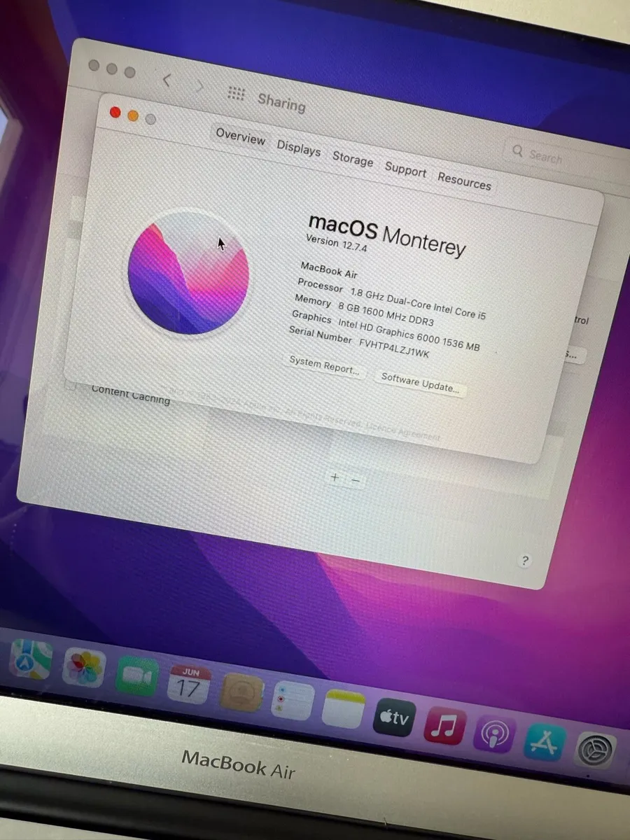The image size is (630, 840).
Task: Switch to the Support tab
Action: pyautogui.click(x=405, y=170)
